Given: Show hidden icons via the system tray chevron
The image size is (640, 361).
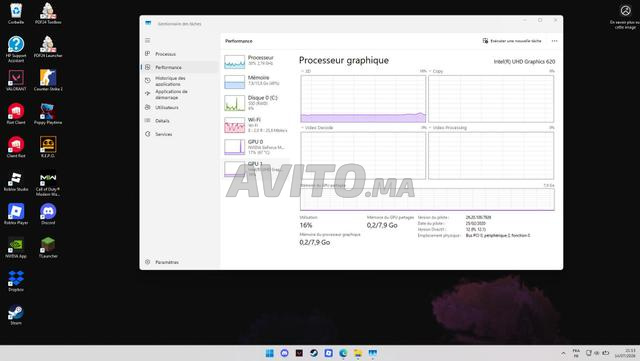Looking at the screenshot, I should pos(563,353).
